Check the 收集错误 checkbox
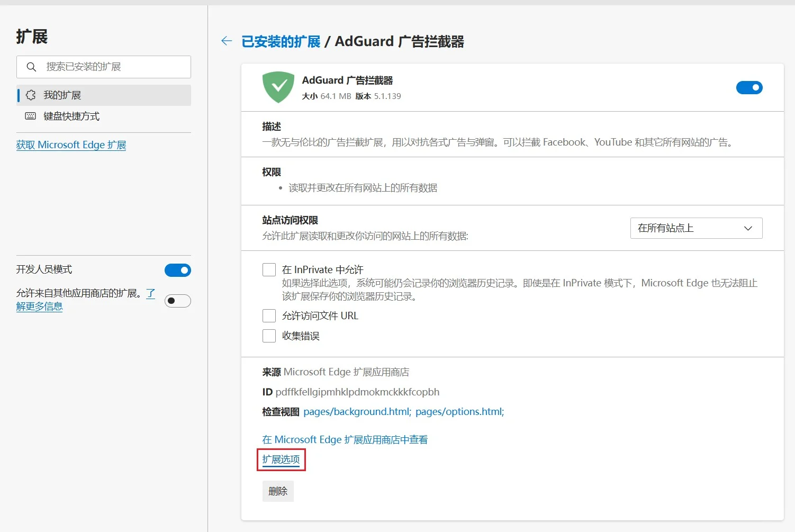 point(269,336)
